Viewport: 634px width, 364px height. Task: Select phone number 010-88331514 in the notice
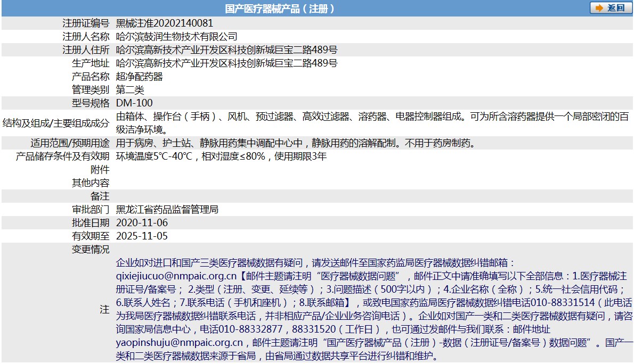563,303
